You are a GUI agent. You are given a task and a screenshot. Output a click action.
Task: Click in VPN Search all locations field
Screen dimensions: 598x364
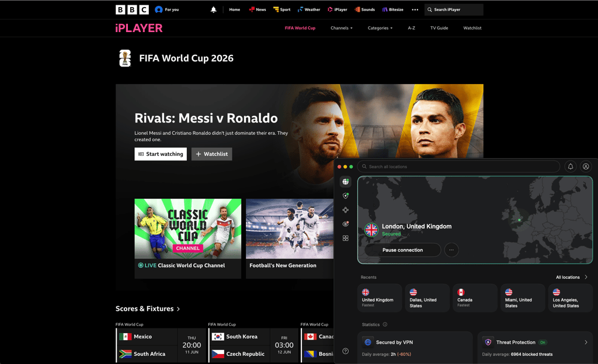(458, 166)
